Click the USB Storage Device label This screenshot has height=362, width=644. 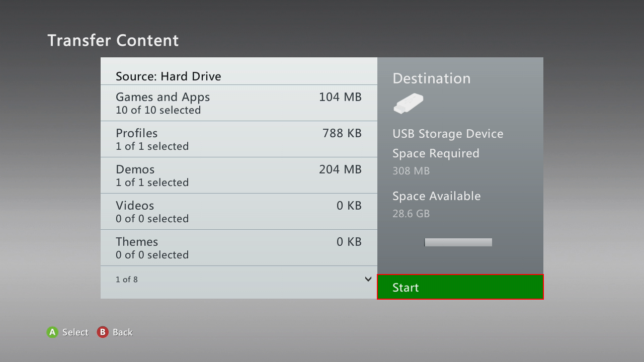448,134
